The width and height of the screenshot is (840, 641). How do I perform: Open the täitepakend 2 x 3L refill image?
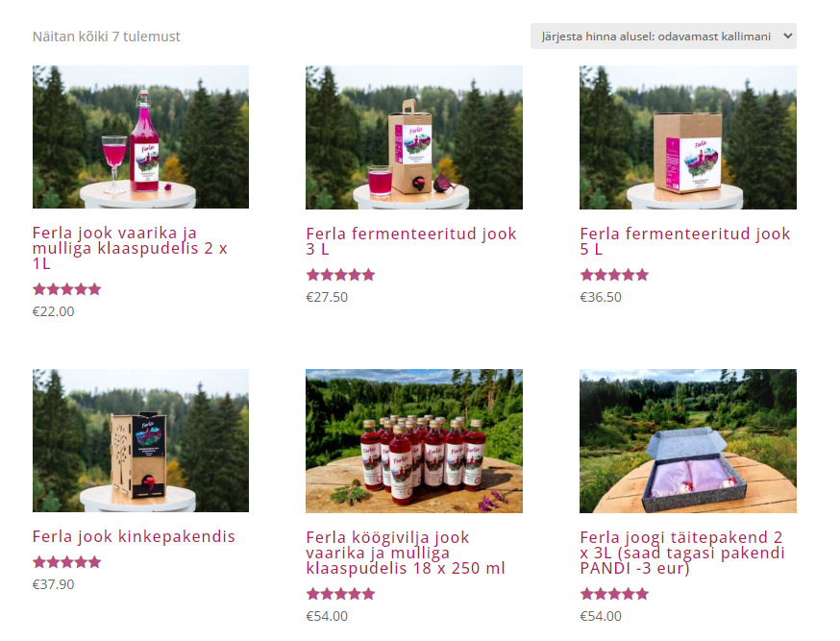point(688,441)
